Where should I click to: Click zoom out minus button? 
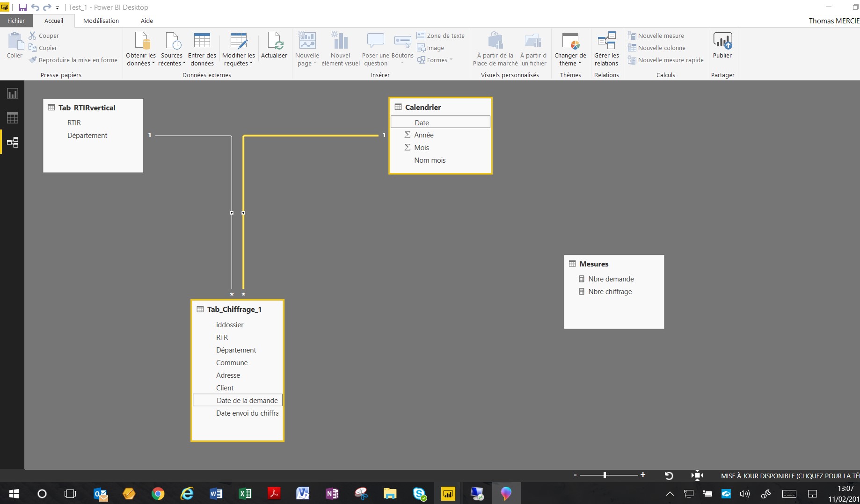pyautogui.click(x=575, y=475)
